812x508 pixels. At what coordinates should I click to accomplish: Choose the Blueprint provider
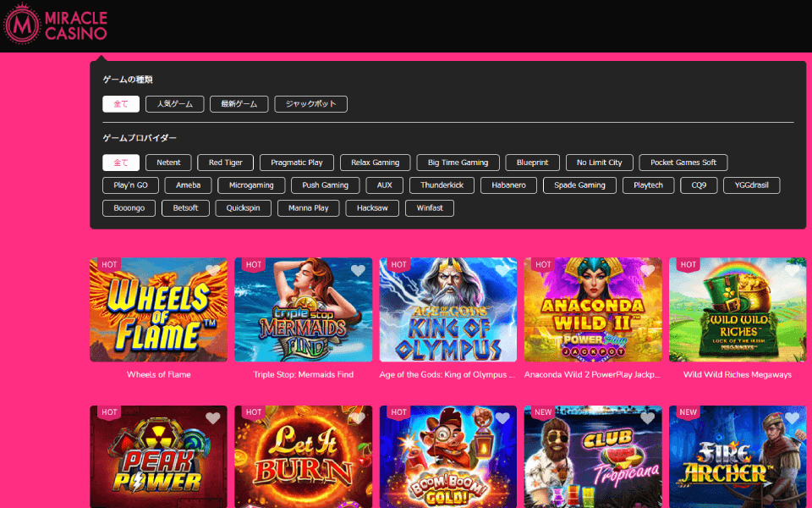(x=532, y=163)
